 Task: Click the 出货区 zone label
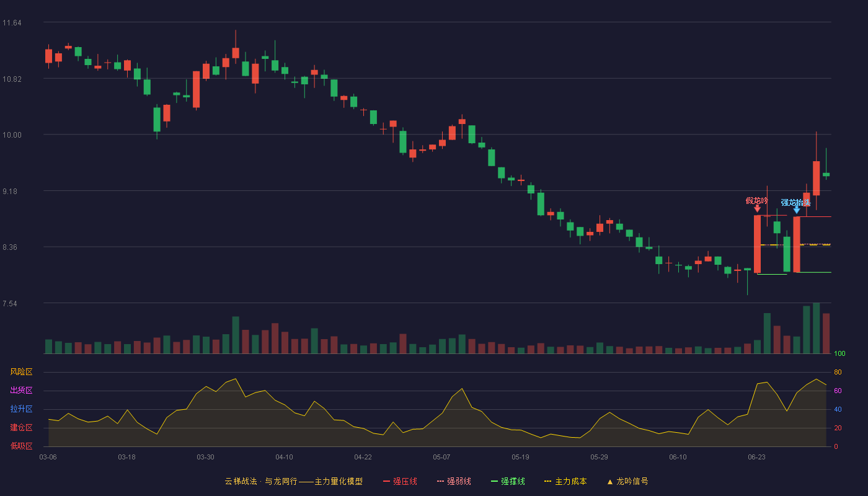[x=21, y=391]
